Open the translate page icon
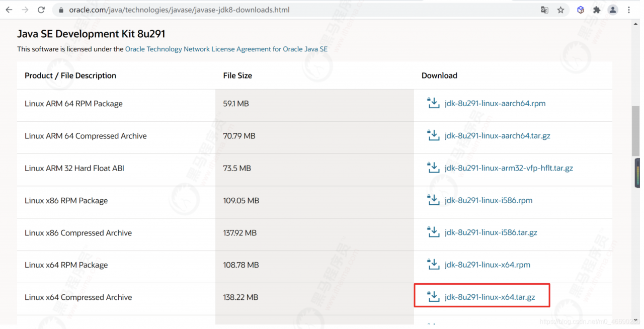The width and height of the screenshot is (644, 329). tap(544, 10)
